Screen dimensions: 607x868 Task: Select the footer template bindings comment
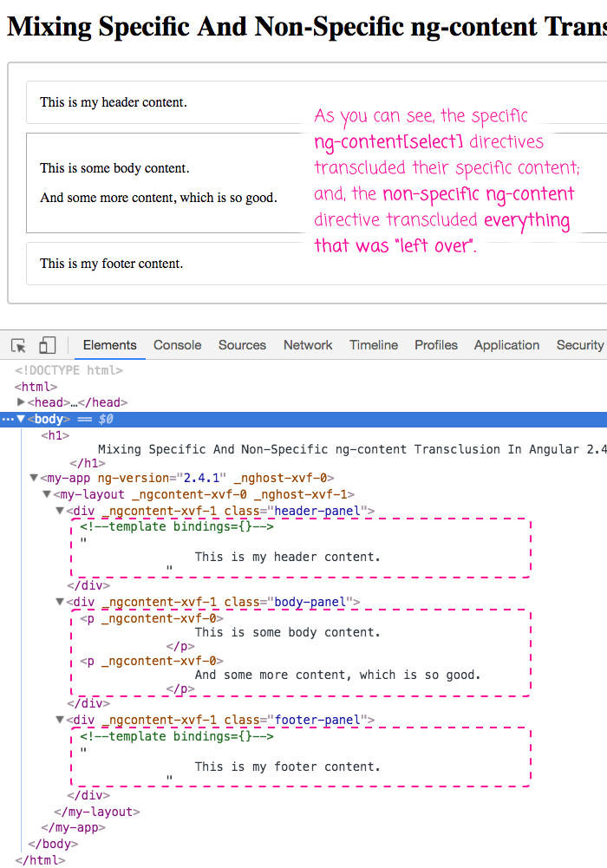pyautogui.click(x=177, y=736)
